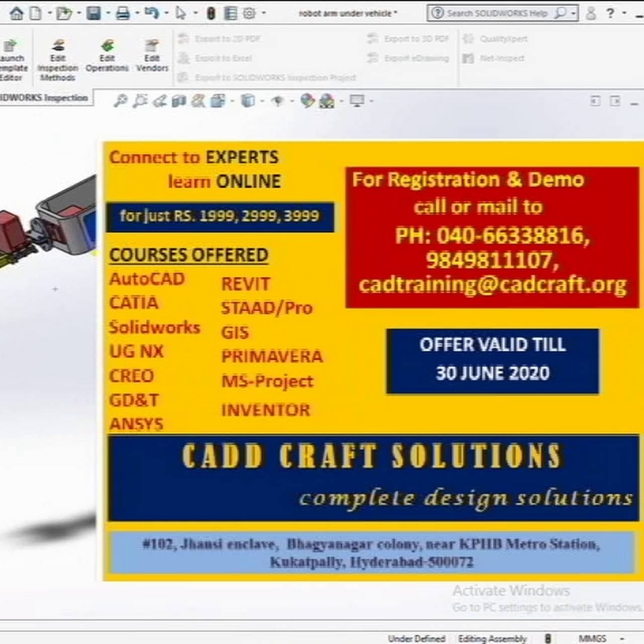This screenshot has height=644, width=644.
Task: Click Net-Inspect in the ribbon
Action: pyautogui.click(x=493, y=58)
